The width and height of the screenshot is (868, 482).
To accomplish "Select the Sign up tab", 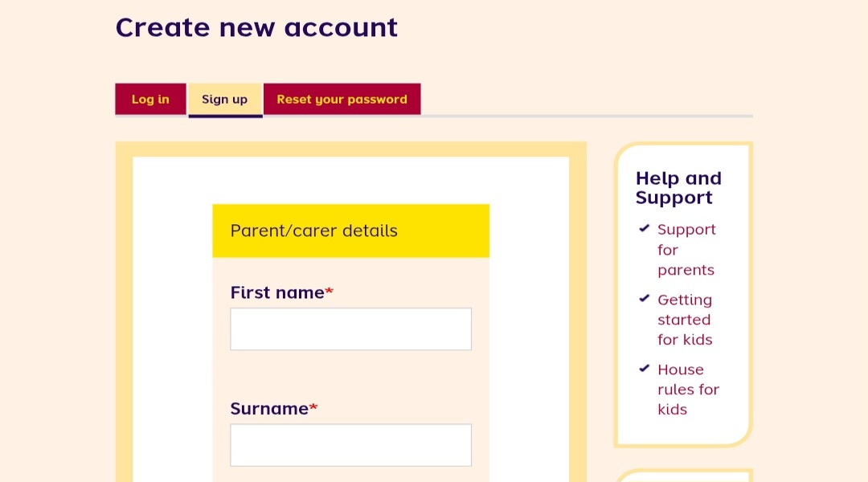I will coord(225,100).
